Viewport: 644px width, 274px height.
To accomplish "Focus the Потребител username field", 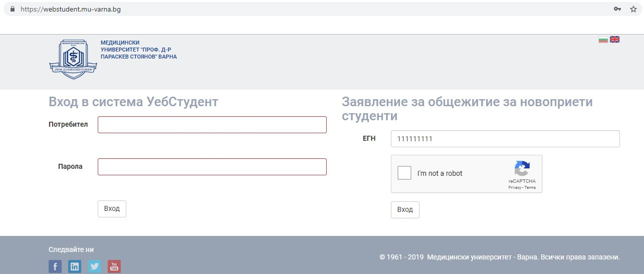I will (212, 125).
